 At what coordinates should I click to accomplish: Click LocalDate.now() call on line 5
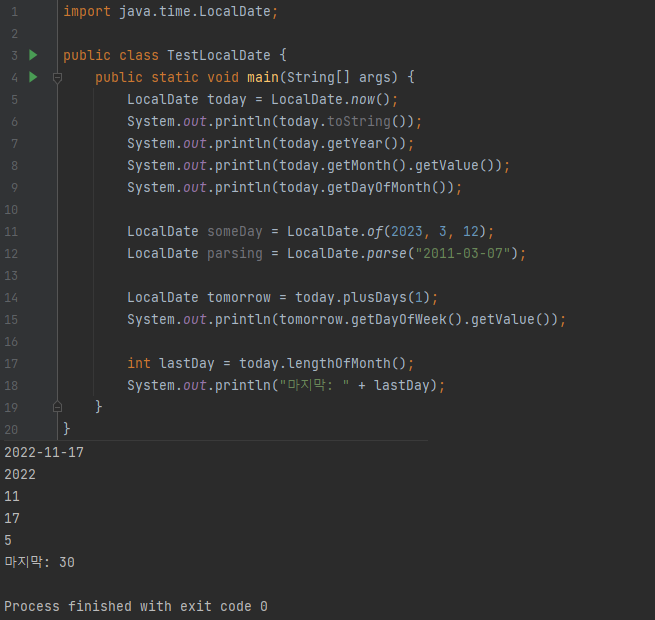click(x=330, y=99)
